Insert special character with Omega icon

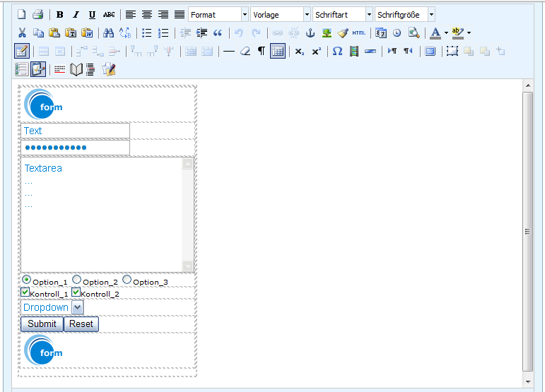(x=337, y=51)
